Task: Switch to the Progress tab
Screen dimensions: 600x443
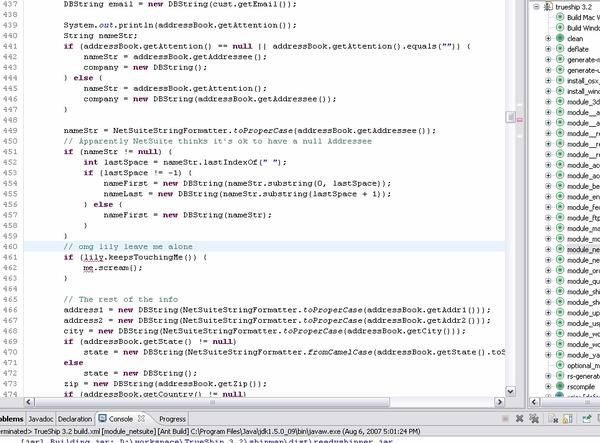Action: pos(171,419)
